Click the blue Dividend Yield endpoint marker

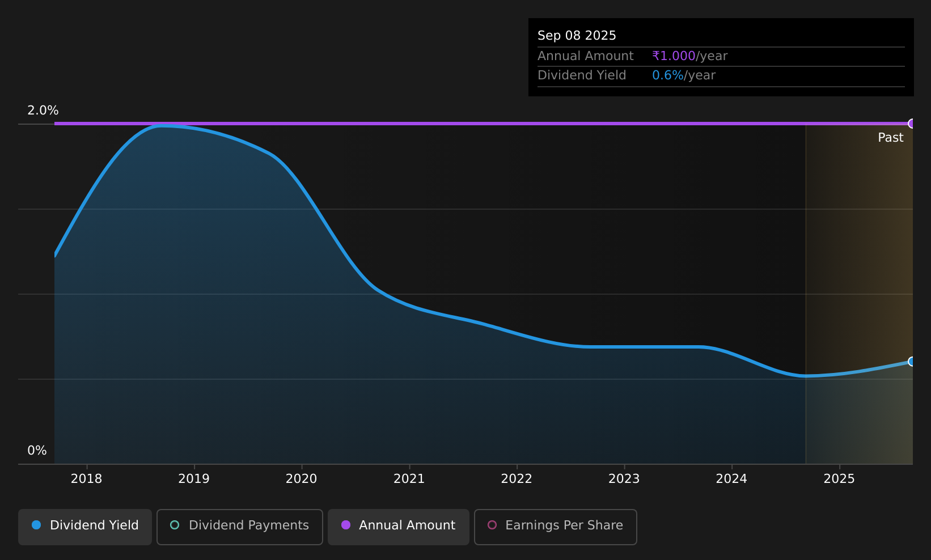coord(912,362)
